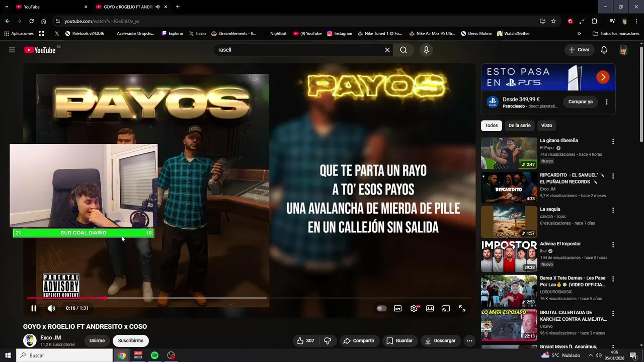Open the Windows notification center
Viewport: 644px width, 362px height.
click(x=633, y=355)
